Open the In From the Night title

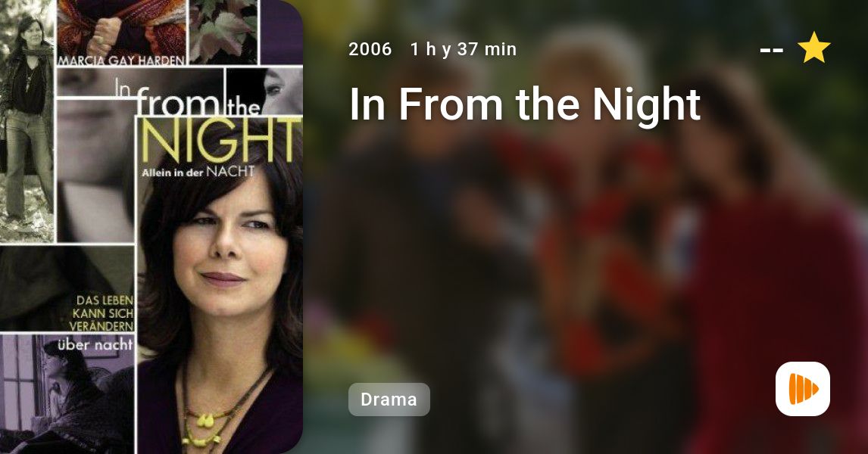[x=525, y=104]
